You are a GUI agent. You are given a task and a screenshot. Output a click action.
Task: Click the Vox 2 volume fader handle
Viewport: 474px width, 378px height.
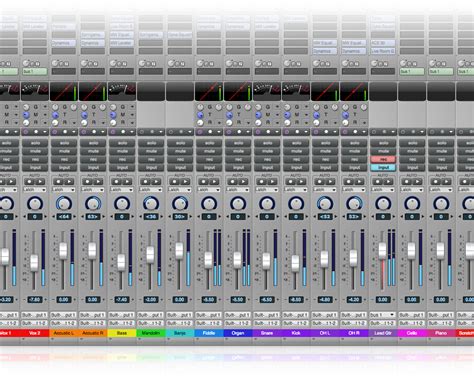coord(34,263)
